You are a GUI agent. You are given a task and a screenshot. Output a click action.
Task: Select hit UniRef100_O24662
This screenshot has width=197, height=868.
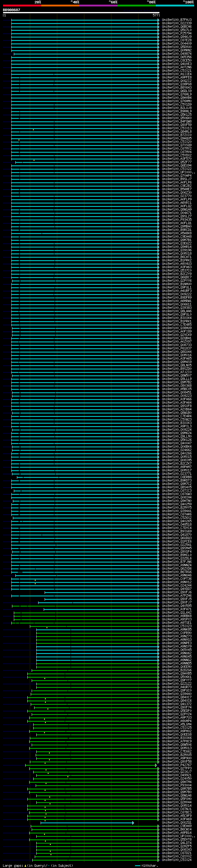(x=176, y=450)
